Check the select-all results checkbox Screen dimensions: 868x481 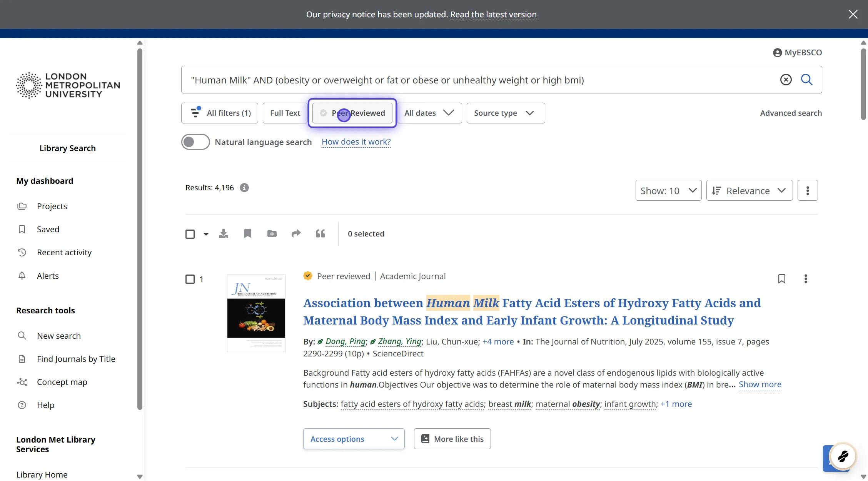[x=190, y=234]
